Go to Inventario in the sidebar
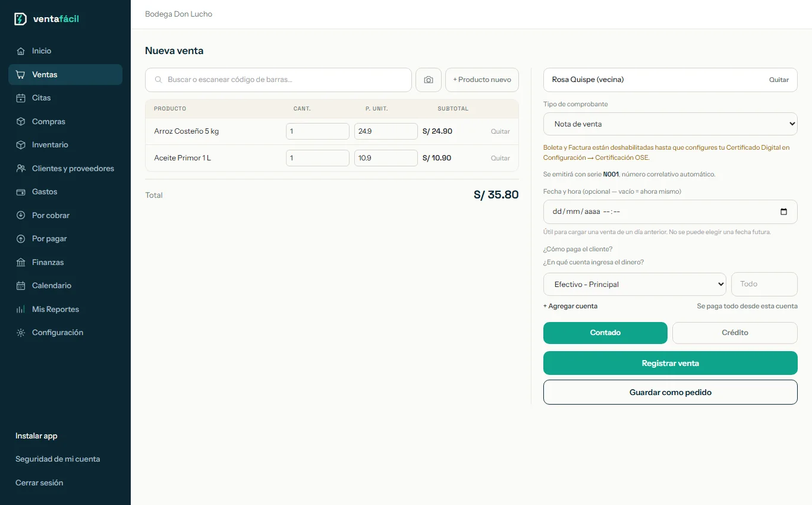This screenshot has height=505, width=812. [65, 145]
